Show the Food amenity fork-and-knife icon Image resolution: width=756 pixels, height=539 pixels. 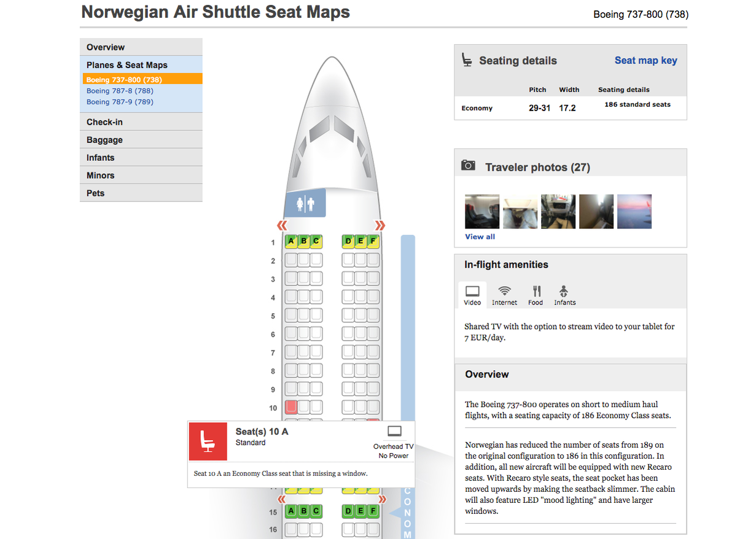pos(536,291)
